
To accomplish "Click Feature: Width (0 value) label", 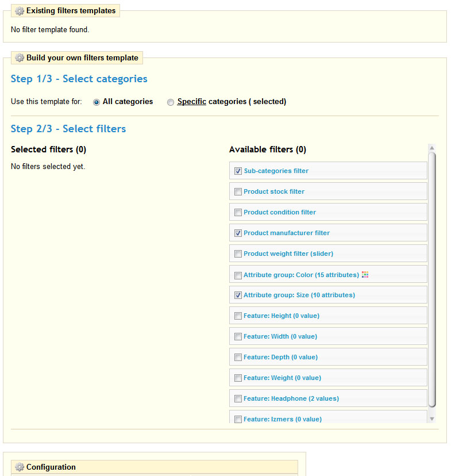I will coord(280,336).
